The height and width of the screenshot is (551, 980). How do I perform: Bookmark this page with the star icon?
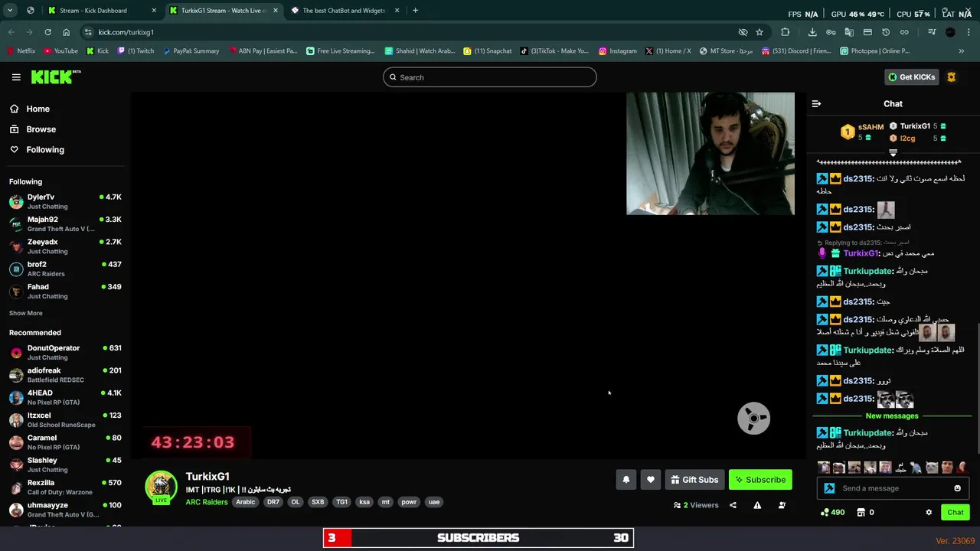pos(759,32)
